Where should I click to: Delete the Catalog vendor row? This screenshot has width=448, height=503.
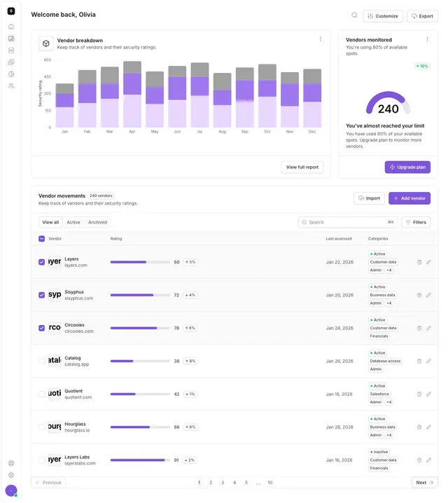point(419,361)
